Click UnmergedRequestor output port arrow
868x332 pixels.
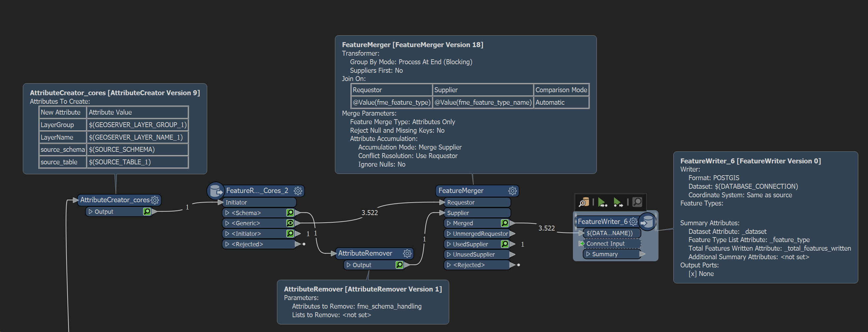click(x=513, y=234)
